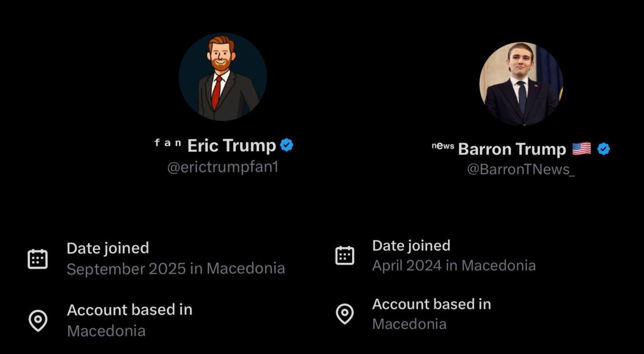This screenshot has height=354, width=644.
Task: Click the location pin icon on right
Action: (345, 314)
